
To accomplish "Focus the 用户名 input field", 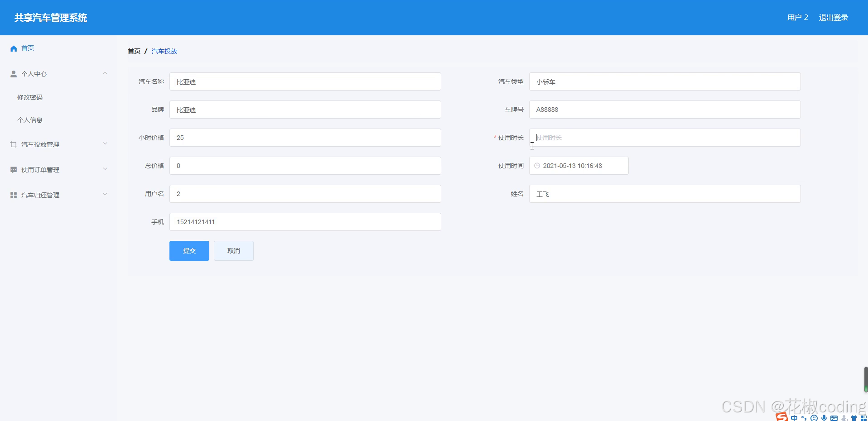I will click(x=305, y=194).
